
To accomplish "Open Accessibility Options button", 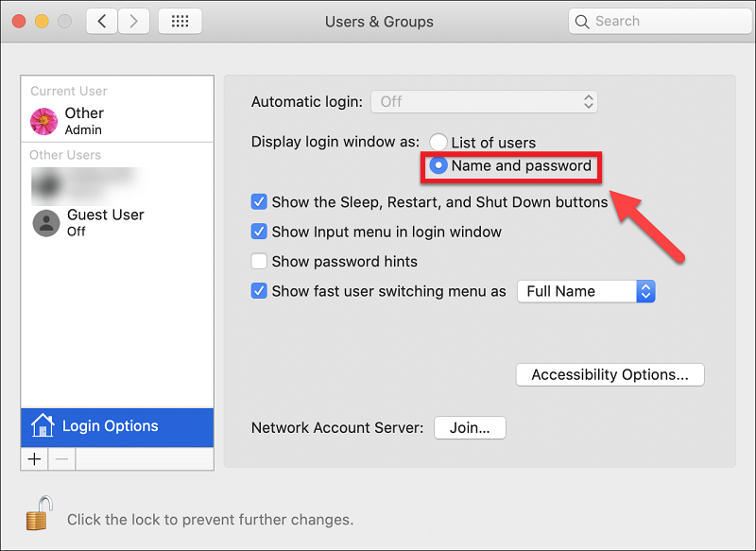I will tap(610, 375).
